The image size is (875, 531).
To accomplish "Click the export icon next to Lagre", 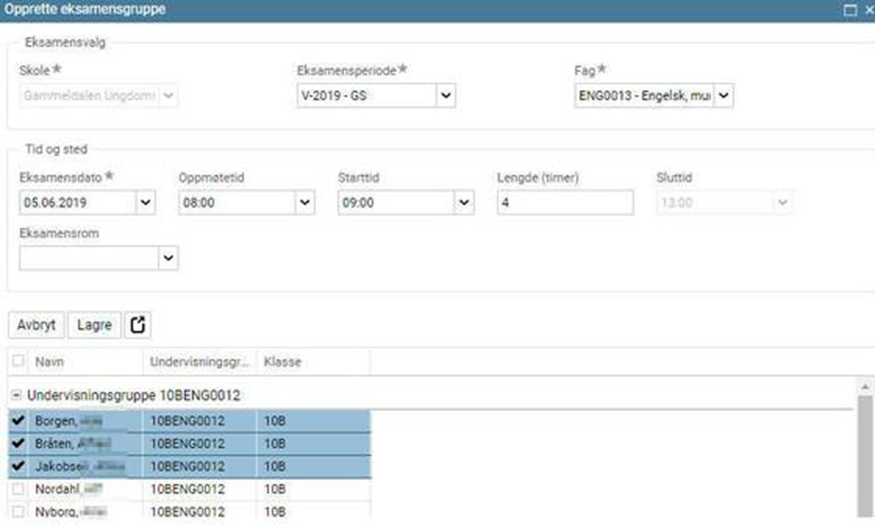I will (139, 325).
